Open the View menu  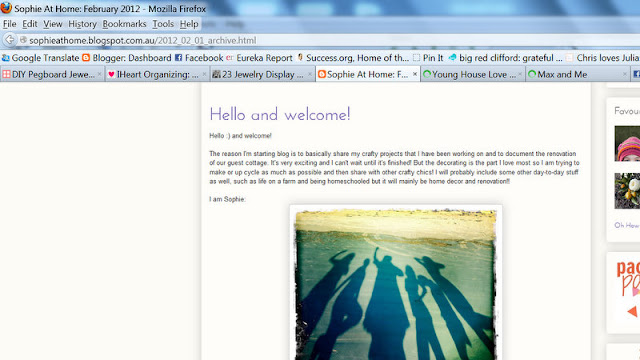tap(53, 24)
